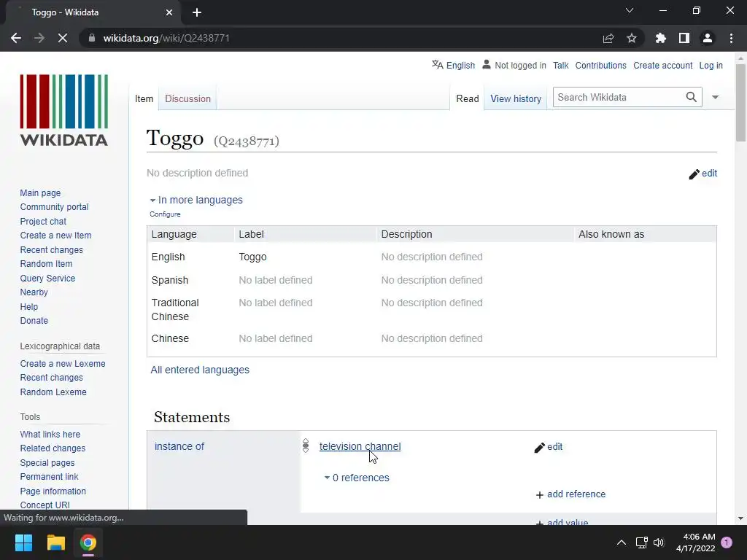The image size is (747, 560).
Task: Switch to the Item tab
Action: click(x=144, y=98)
